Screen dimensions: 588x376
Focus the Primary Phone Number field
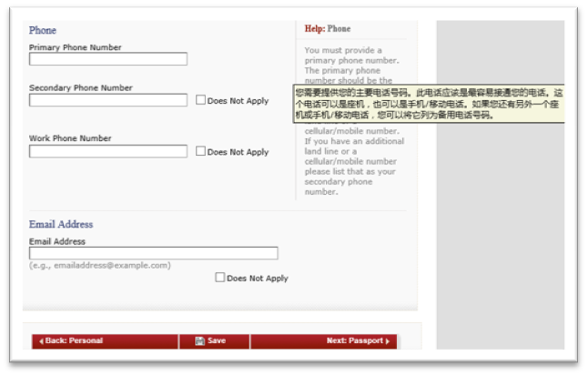click(x=108, y=59)
